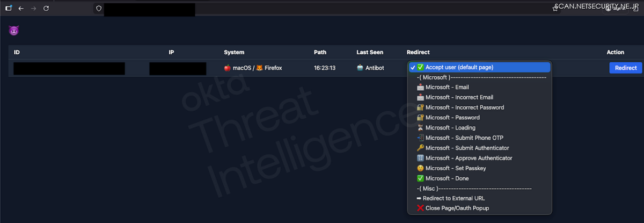Image resolution: width=644 pixels, height=223 pixels.
Task: Select Microsoft - Done option
Action: (x=447, y=178)
